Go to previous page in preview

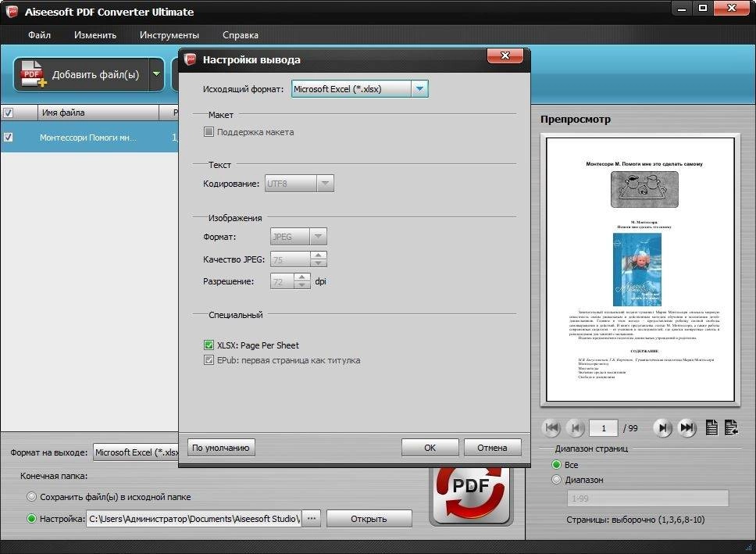[x=575, y=427]
